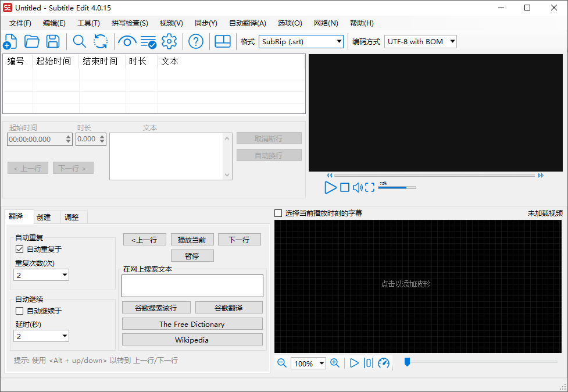This screenshot has height=392, width=568.
Task: Create a new subtitle file
Action: pos(10,41)
